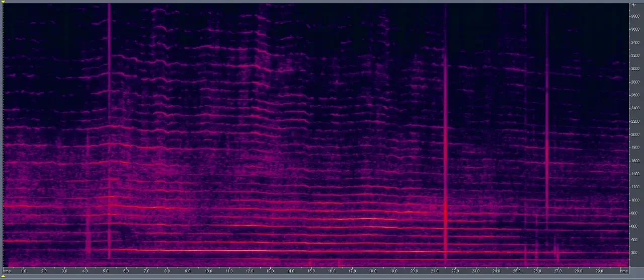Click the 1.0 second mark on the ruler

click(x=24, y=271)
